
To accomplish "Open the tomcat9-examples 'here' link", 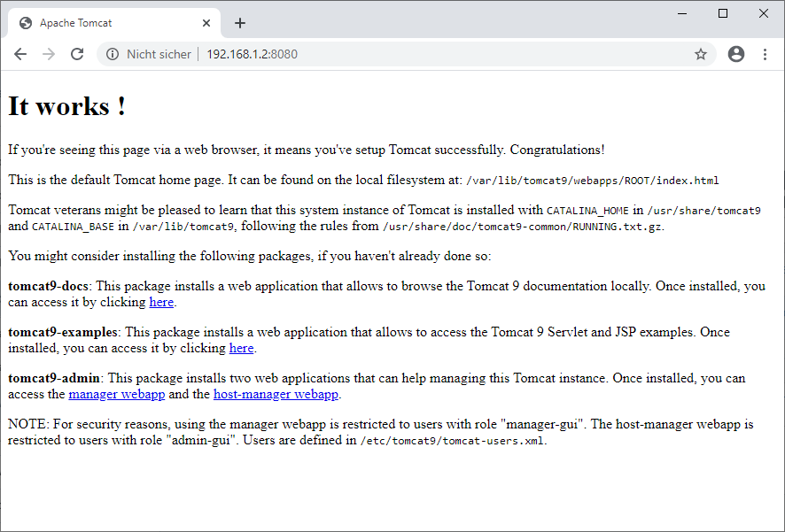I will pyautogui.click(x=241, y=348).
